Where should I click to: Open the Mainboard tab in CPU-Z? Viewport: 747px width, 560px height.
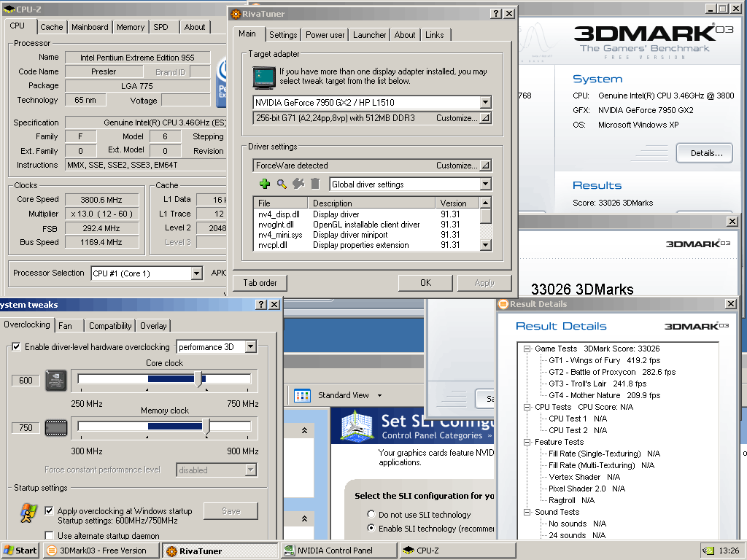coord(90,27)
